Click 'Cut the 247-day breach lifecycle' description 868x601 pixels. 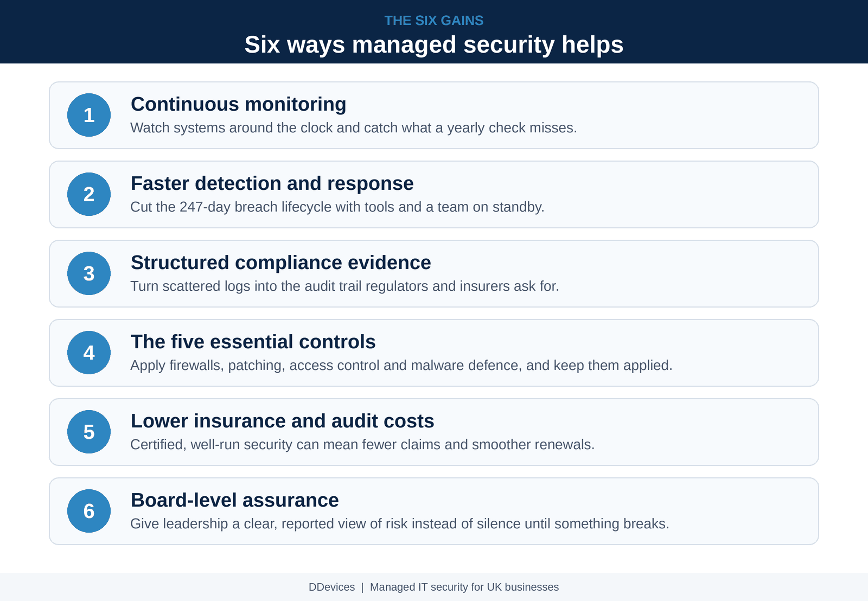click(337, 207)
